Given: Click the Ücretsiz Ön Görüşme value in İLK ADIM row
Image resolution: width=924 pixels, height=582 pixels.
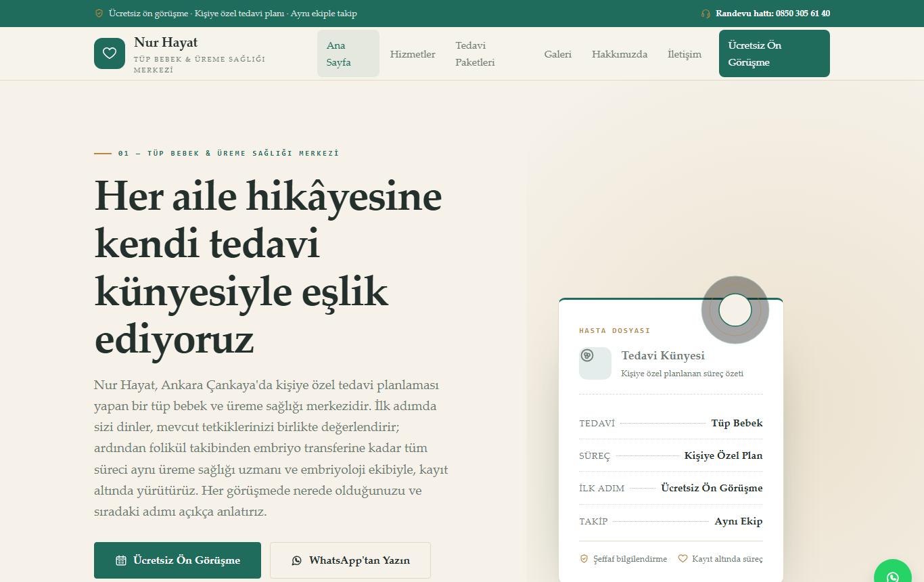Looking at the screenshot, I should [x=712, y=488].
